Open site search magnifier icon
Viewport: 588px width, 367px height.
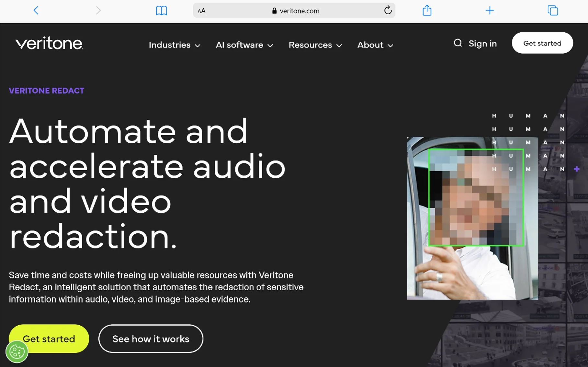click(x=458, y=43)
